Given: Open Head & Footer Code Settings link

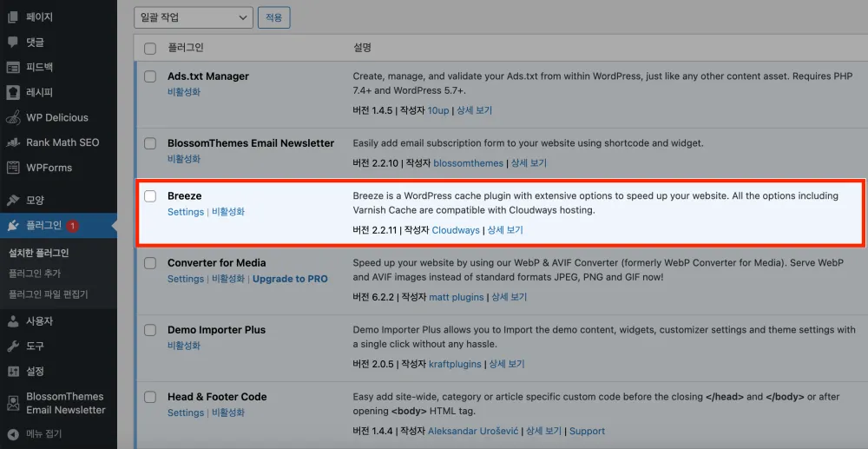Looking at the screenshot, I should click(186, 413).
